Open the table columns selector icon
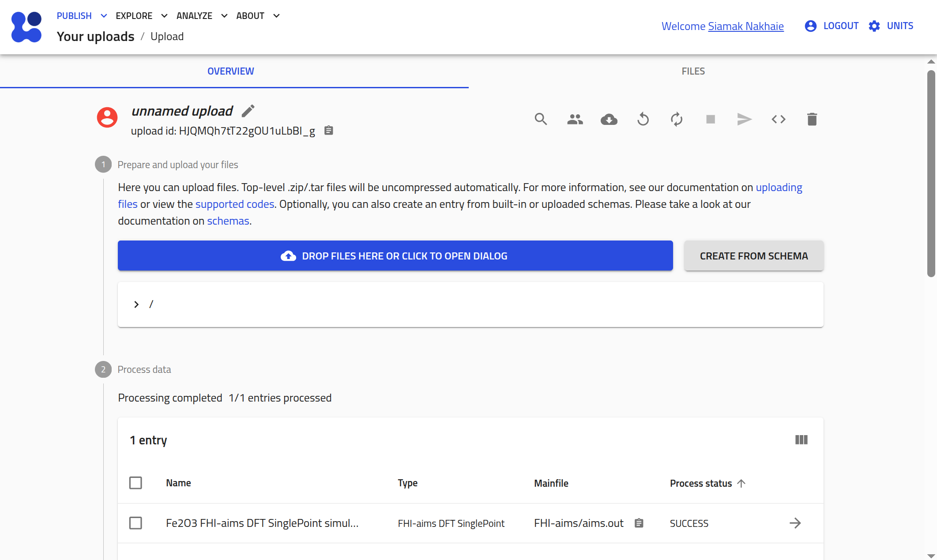The width and height of the screenshot is (937, 560). point(801,440)
